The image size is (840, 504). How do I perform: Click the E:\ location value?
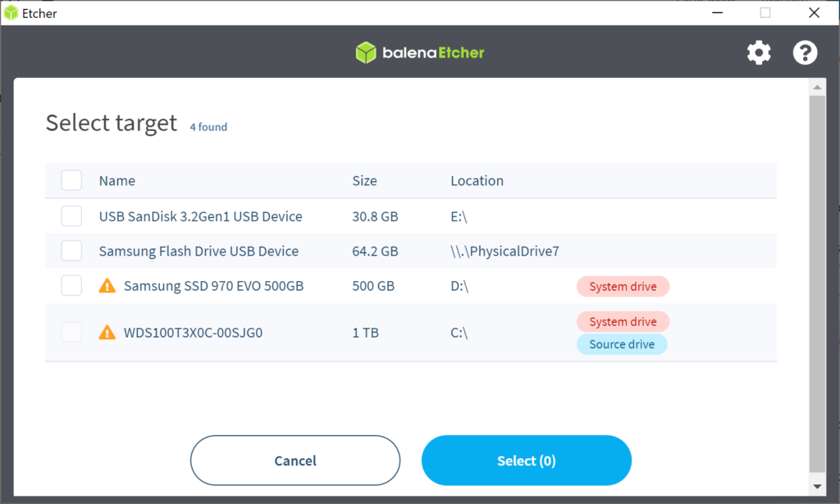459,216
